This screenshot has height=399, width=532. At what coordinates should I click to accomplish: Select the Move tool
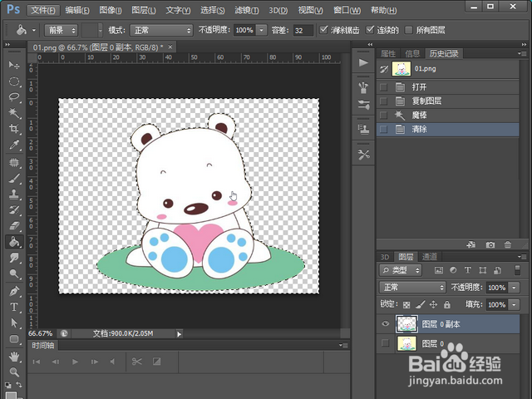[x=14, y=65]
